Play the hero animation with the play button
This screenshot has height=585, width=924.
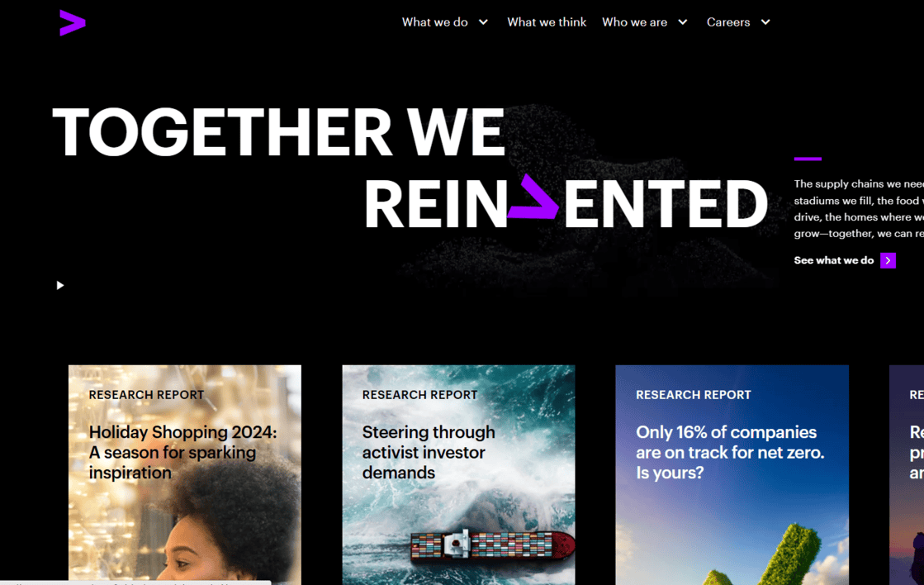[x=59, y=285]
